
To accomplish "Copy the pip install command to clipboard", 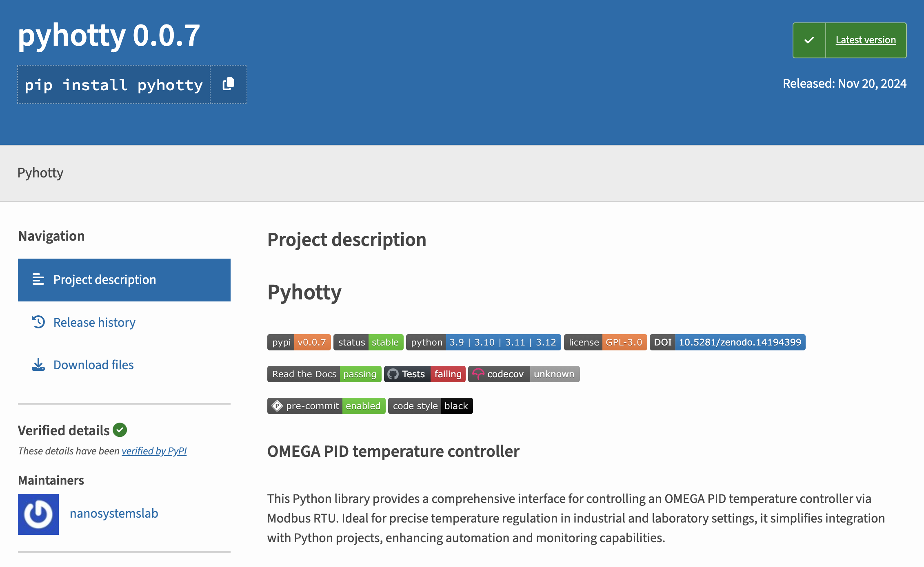I will click(229, 84).
